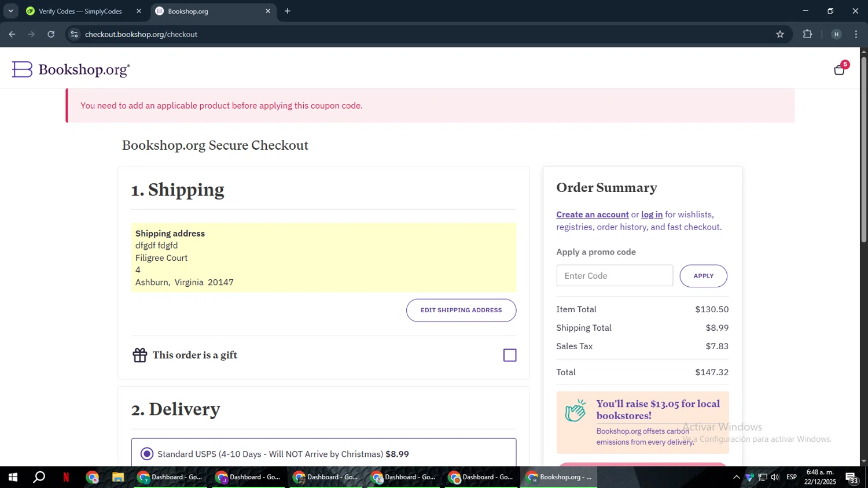Open the network icon in system tray
Viewport: 868px width, 488px height.
[x=763, y=477]
